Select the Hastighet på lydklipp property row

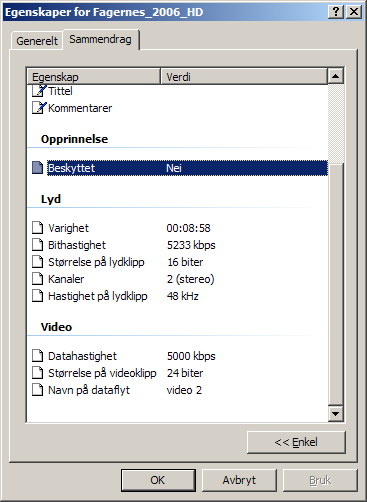[x=177, y=296]
